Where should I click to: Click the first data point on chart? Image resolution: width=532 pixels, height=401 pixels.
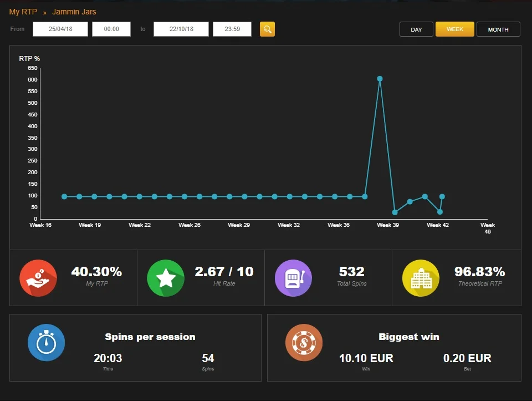point(64,196)
